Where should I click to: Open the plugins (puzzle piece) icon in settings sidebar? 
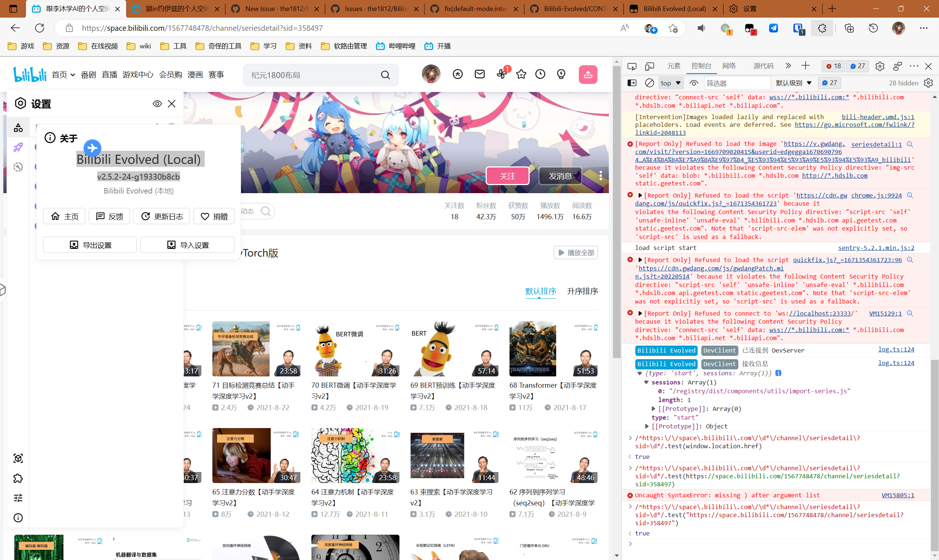18,478
